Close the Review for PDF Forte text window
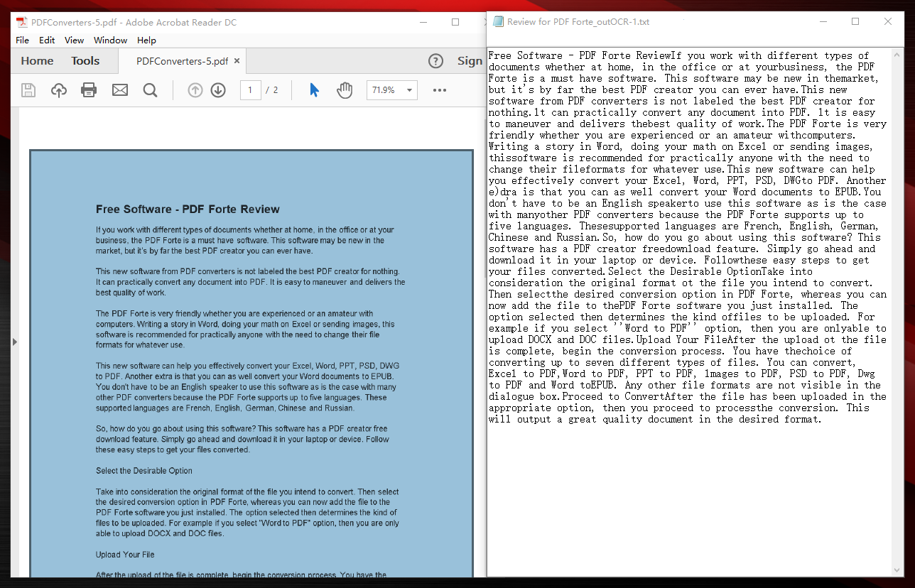 [888, 22]
